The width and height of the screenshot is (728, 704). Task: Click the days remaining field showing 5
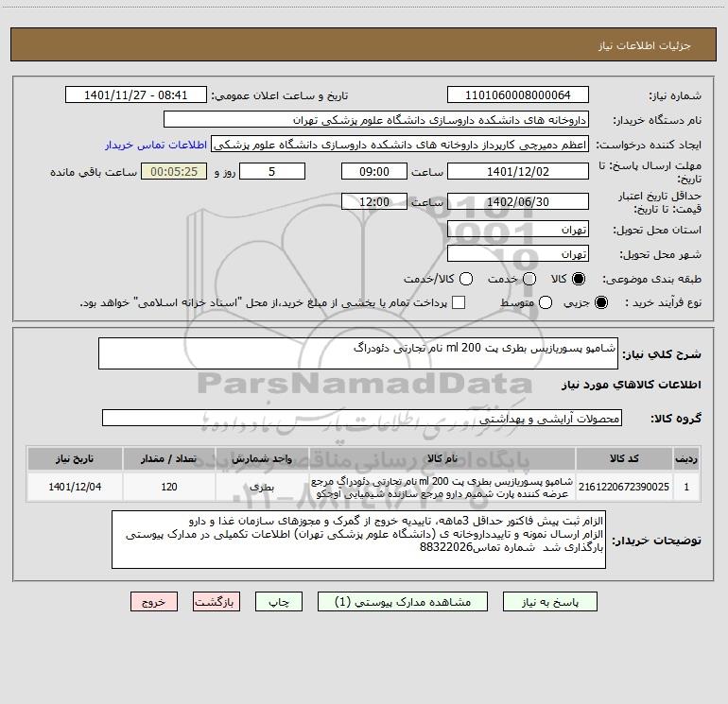tap(272, 171)
